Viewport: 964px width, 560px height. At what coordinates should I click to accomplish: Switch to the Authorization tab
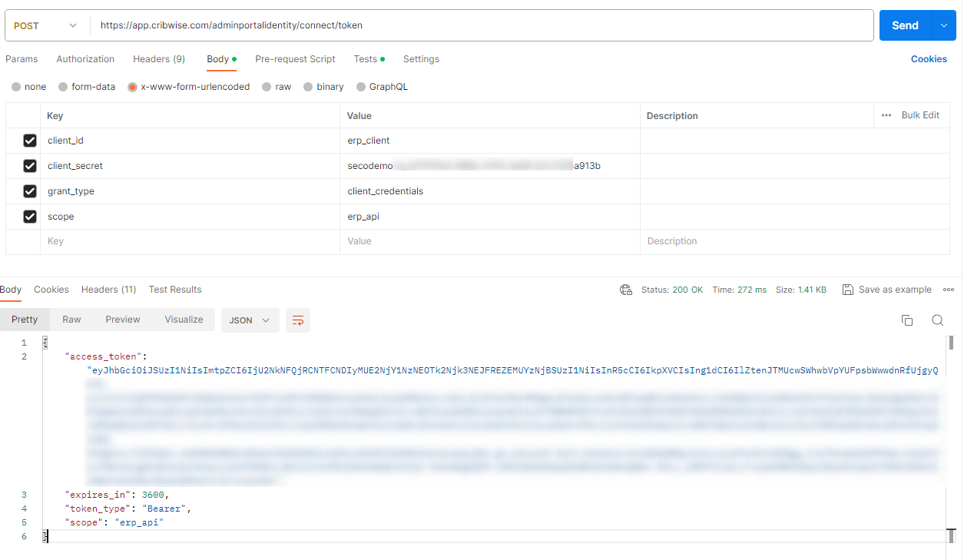coord(84,59)
